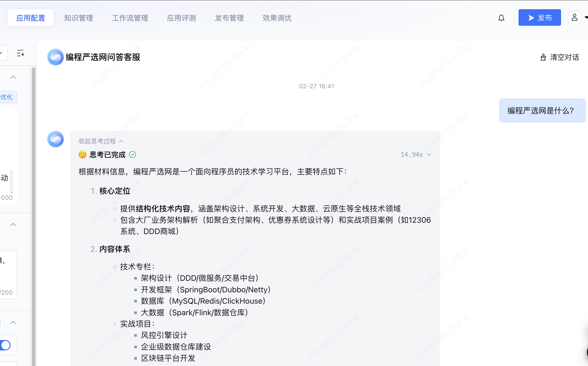Click the thinking face emoji icon

pos(82,155)
